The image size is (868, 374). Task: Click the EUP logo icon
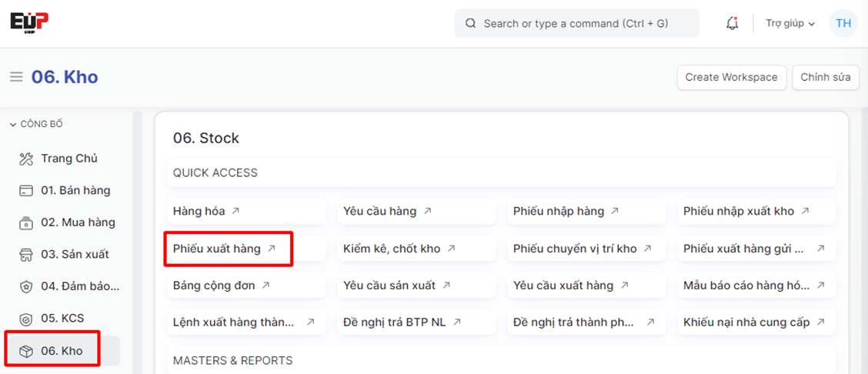pyautogui.click(x=29, y=22)
